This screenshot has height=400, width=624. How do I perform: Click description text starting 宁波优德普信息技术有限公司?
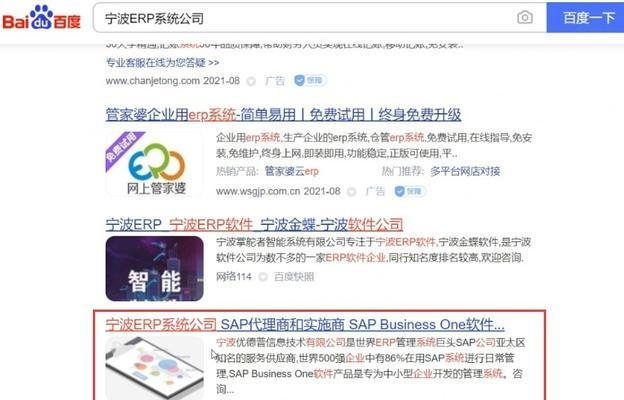coord(371,366)
